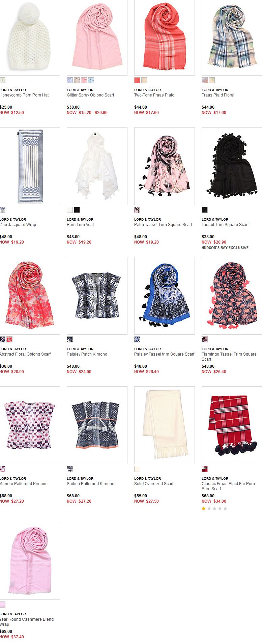This screenshot has width=263, height=644.
Task: Click the Paisley Patch Kimono thumbnail
Action: (97, 296)
